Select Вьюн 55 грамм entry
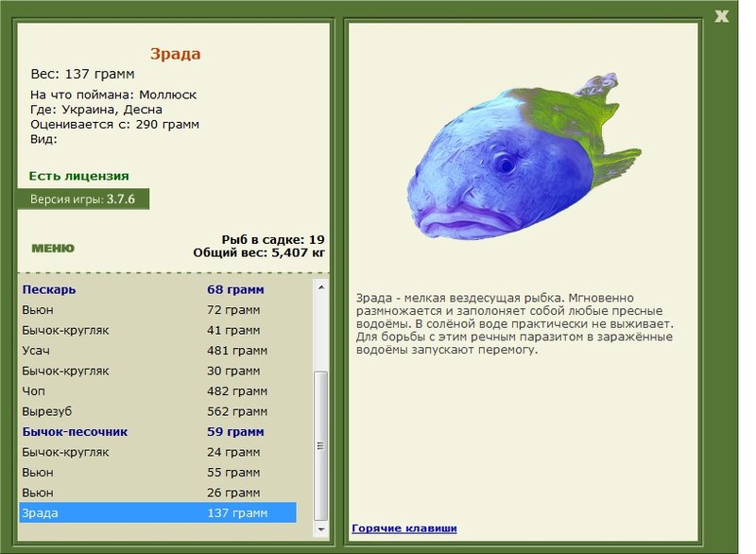Screen dimensions: 756x554 pos(158,473)
